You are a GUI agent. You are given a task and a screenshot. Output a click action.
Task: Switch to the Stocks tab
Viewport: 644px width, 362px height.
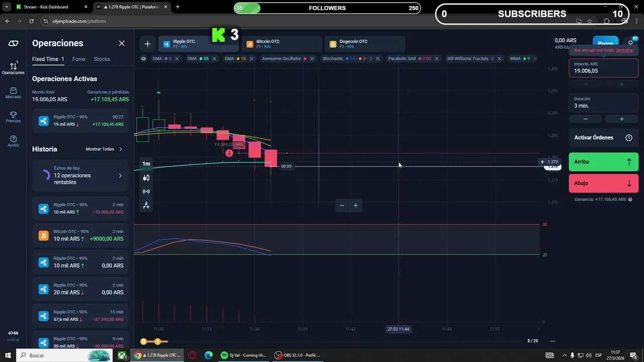(102, 59)
